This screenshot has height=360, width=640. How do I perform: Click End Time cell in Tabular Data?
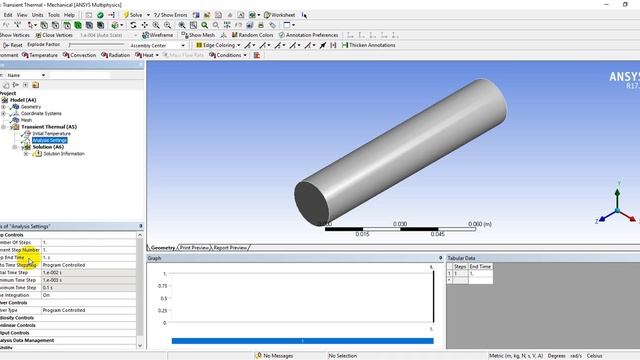click(480, 273)
